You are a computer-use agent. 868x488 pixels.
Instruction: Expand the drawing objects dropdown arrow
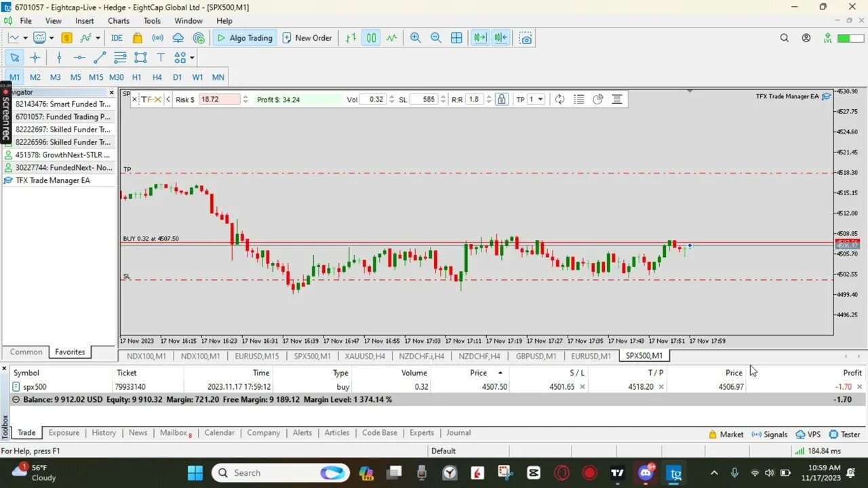(192, 58)
